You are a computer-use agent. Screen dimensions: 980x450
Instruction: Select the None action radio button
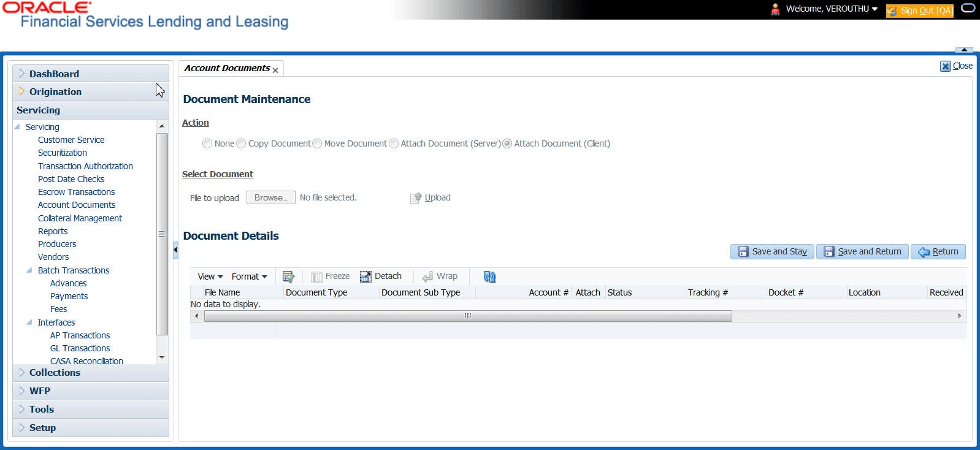[x=207, y=143]
